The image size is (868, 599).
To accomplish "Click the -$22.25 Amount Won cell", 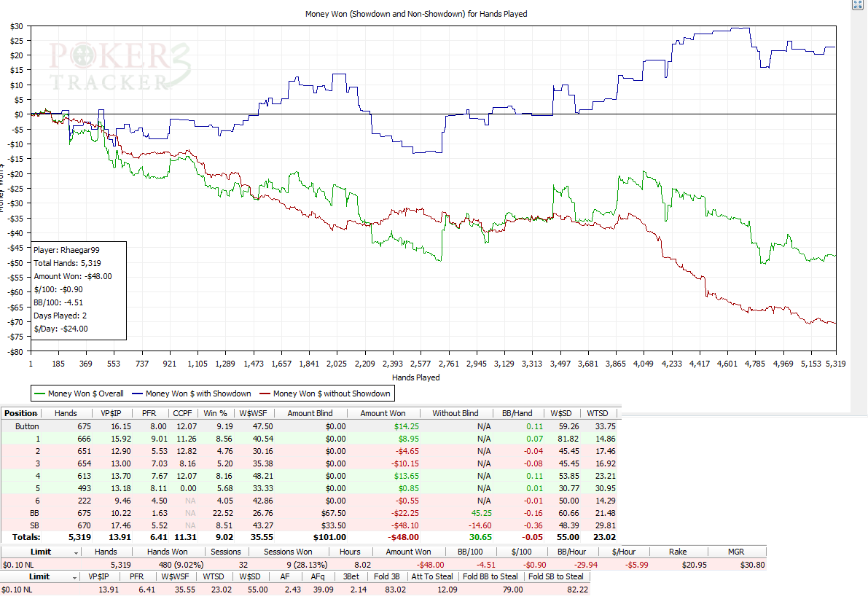I will click(x=404, y=513).
